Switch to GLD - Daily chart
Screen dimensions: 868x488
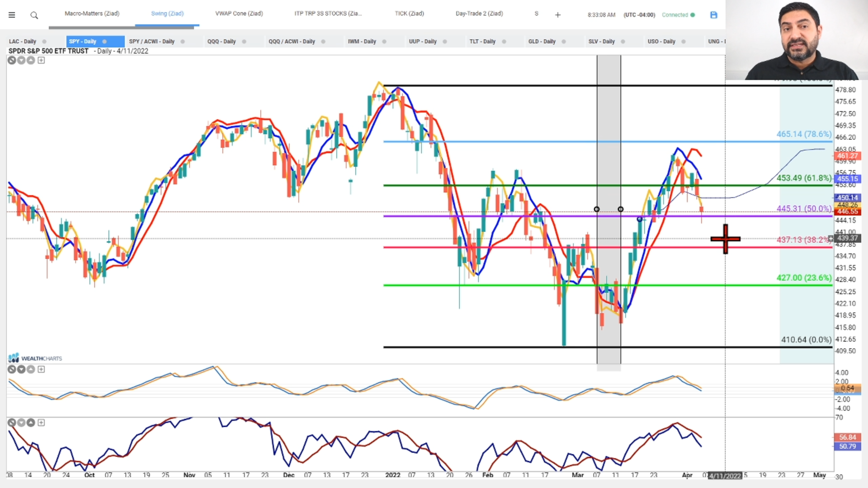(x=542, y=42)
